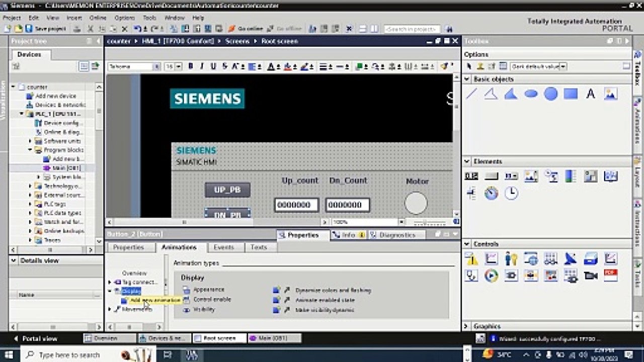Select the Polygon basic object

coord(511,94)
